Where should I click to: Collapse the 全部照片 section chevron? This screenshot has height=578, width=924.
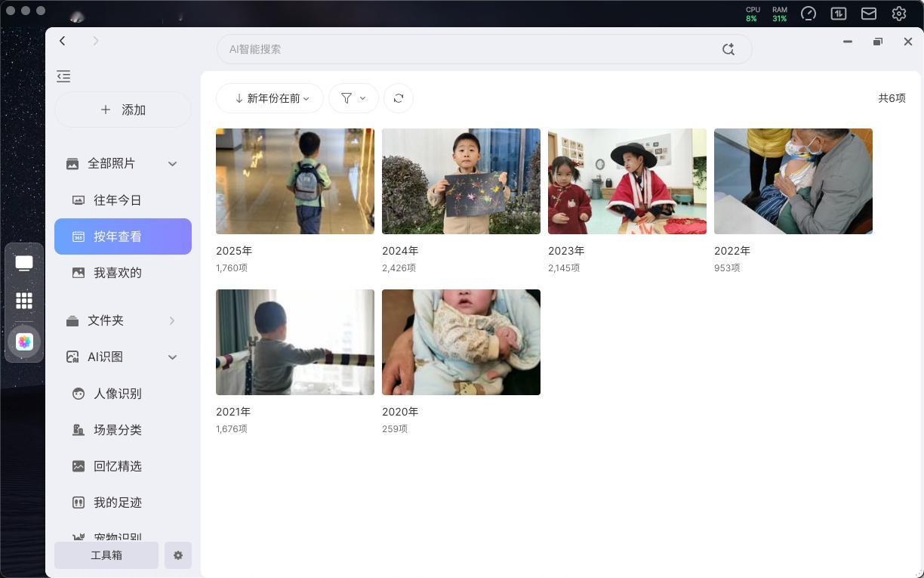(x=172, y=164)
